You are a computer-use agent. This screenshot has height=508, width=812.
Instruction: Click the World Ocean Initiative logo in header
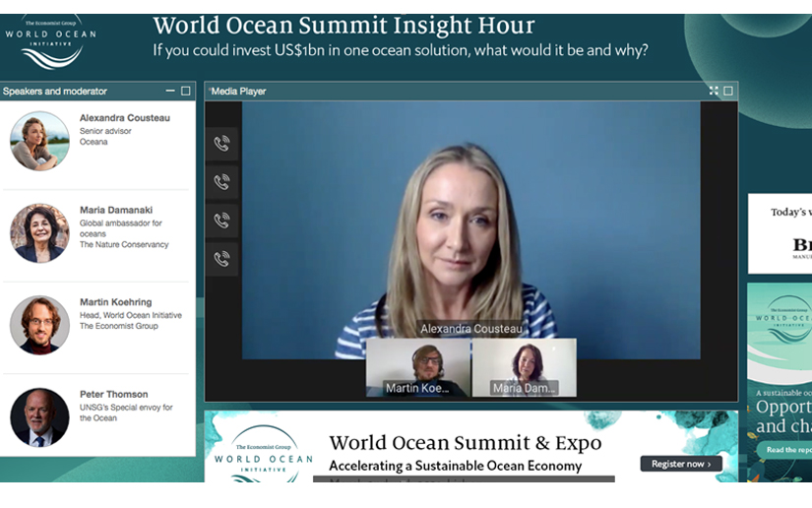51,44
